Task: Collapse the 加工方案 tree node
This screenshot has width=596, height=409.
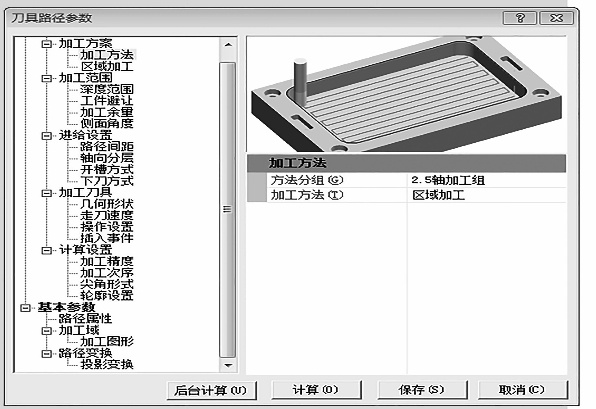Action: (x=46, y=44)
